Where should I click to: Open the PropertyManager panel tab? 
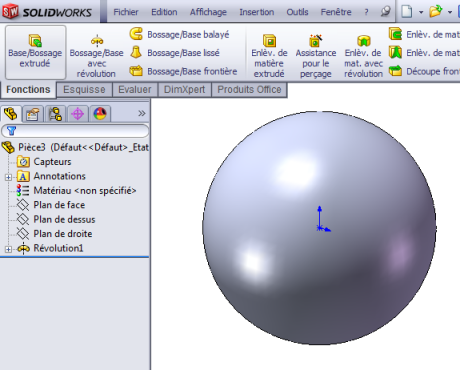pos(33,114)
